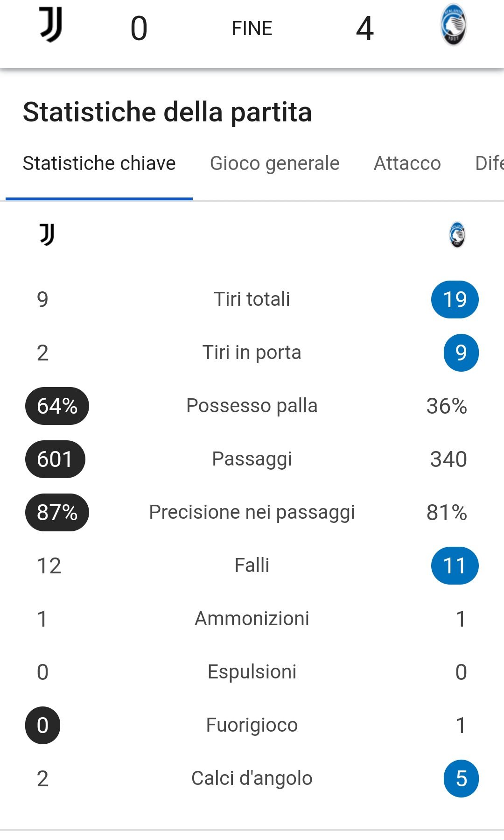Tap the Atalanta score of 4
Viewport: 504px width, 840px height.
365,28
